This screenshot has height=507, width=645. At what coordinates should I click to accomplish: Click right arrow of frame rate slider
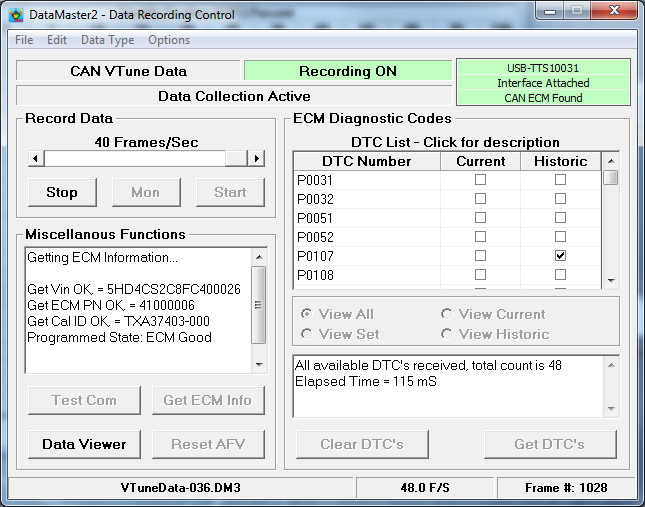257,159
